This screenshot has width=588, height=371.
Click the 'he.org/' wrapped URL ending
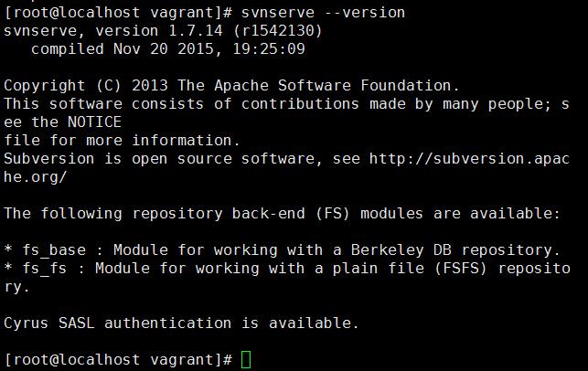click(x=36, y=177)
